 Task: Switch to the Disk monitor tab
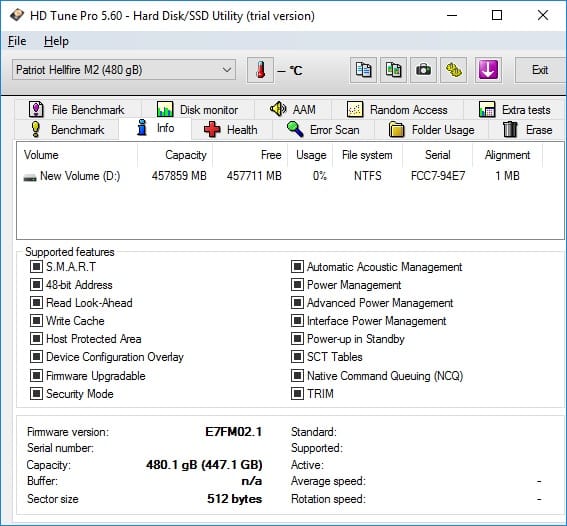[197, 110]
